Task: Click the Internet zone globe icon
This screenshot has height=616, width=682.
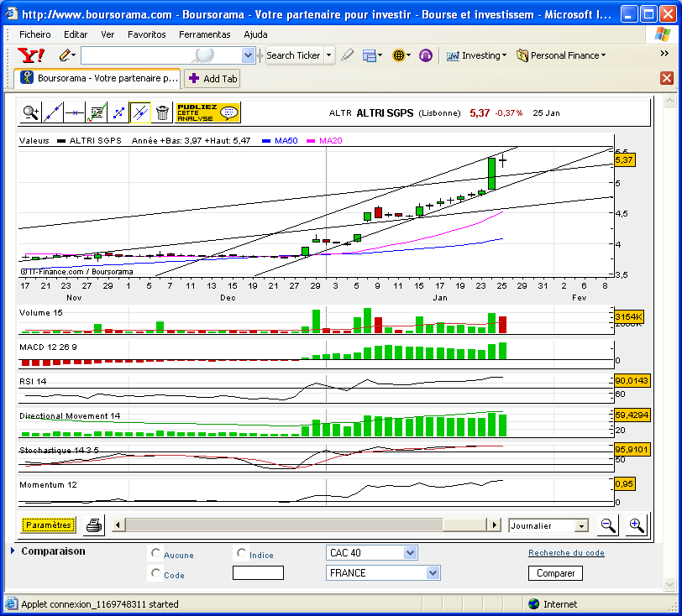Action: pos(533,603)
